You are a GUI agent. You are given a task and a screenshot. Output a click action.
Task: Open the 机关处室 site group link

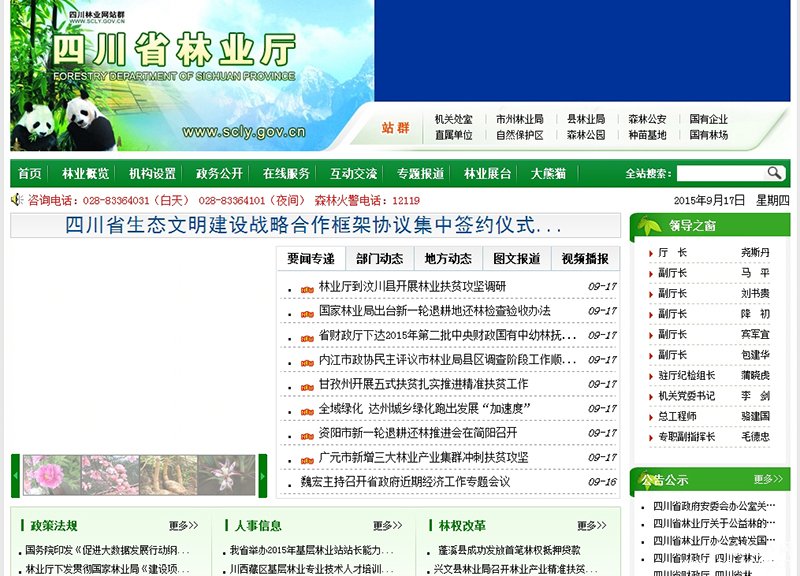point(454,119)
